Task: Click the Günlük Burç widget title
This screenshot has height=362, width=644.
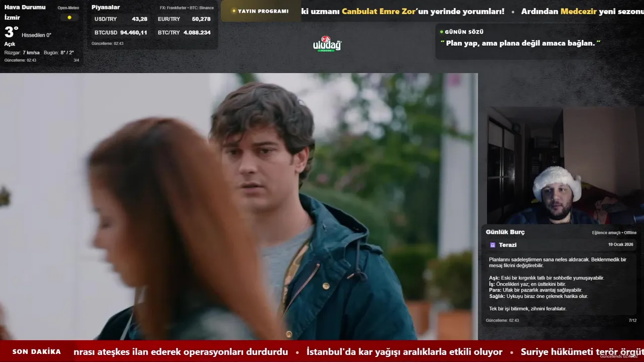Action: pyautogui.click(x=505, y=232)
